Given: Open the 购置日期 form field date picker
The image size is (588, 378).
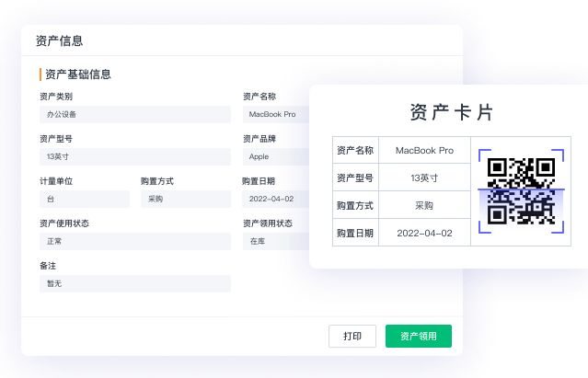Looking at the screenshot, I should coord(276,199).
